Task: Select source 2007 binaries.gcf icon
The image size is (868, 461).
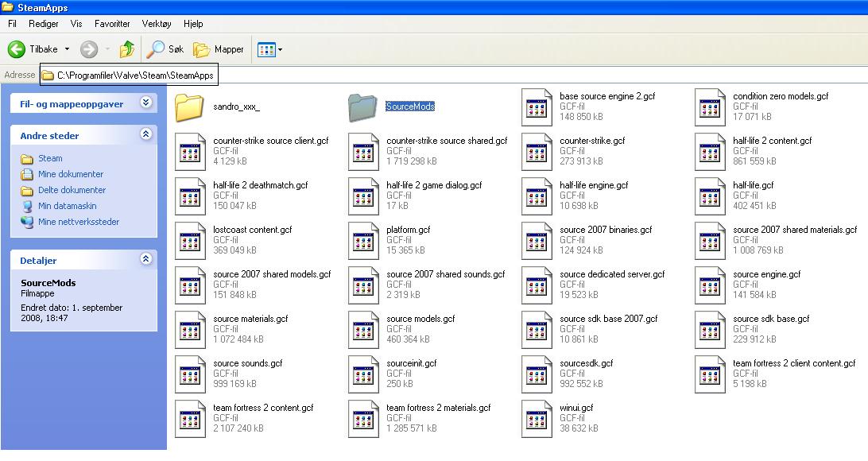Action: 537,241
